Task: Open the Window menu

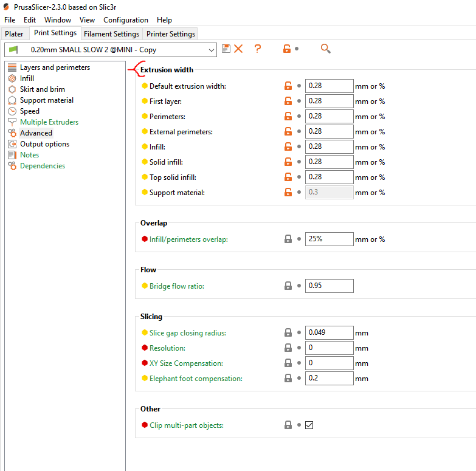Action: (58, 20)
